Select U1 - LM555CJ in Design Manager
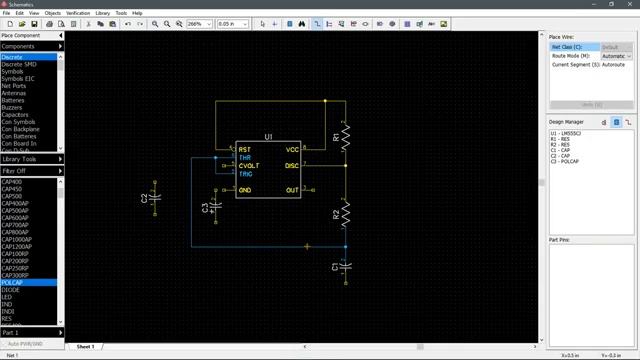This screenshot has height=360, width=640. pyautogui.click(x=565, y=133)
